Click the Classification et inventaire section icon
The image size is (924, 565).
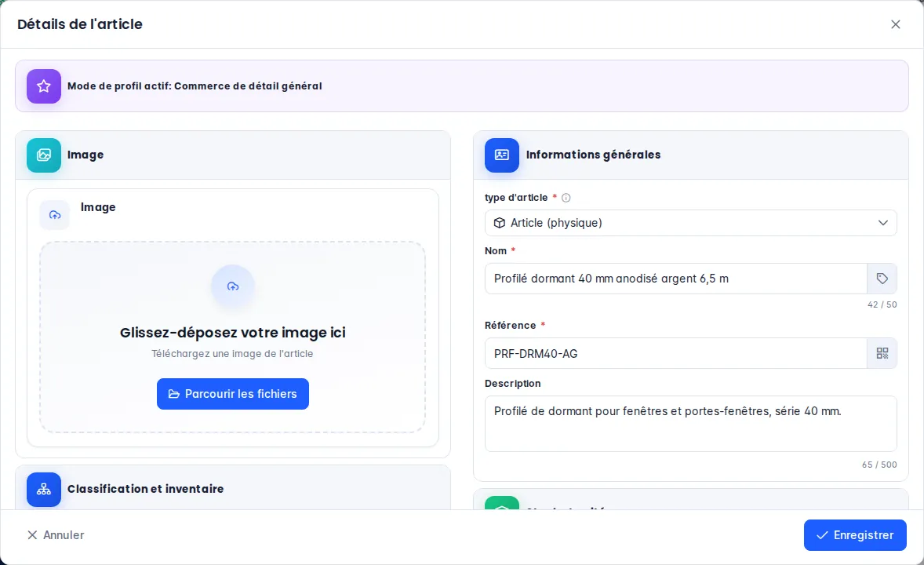(x=44, y=490)
